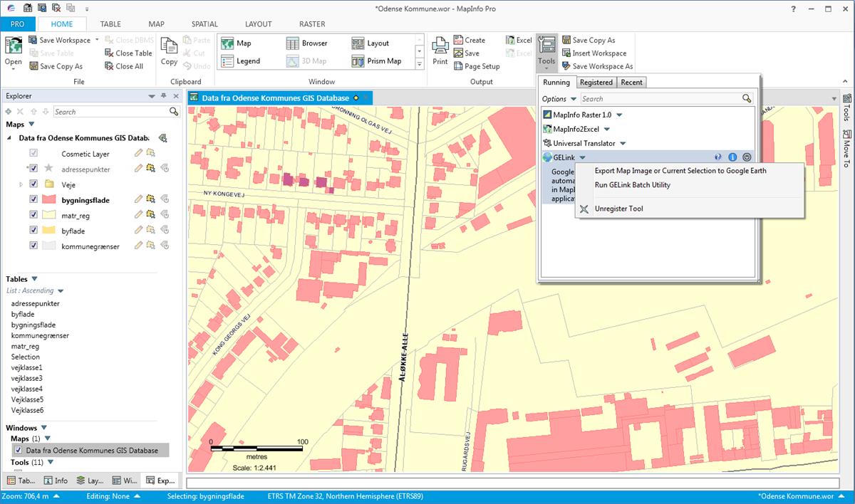This screenshot has width=855, height=504.
Task: Click bygningsflade layer's pencil edit icon
Action: pos(138,200)
